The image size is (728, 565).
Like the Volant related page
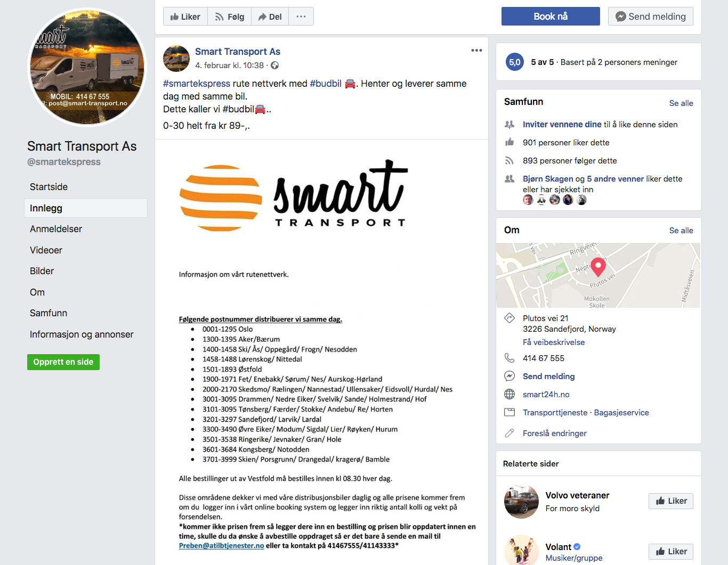(x=671, y=552)
